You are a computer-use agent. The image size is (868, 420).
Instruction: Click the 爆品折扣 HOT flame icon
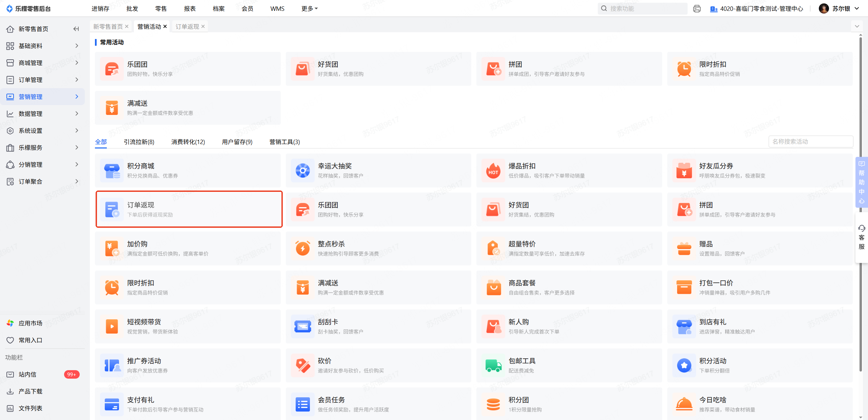coord(493,171)
